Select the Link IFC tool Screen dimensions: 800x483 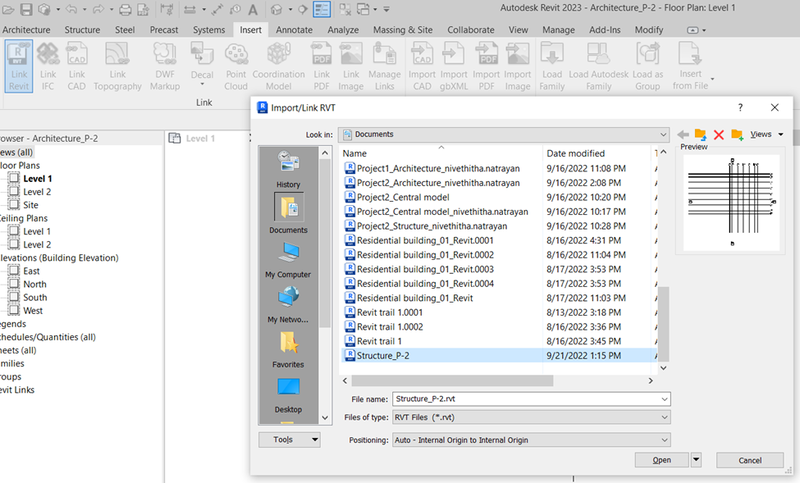(48, 66)
